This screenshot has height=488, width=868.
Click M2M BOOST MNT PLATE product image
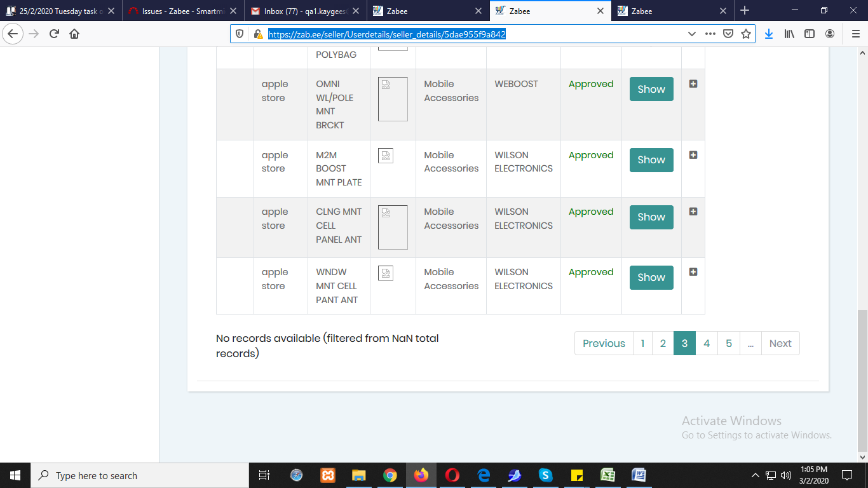(386, 156)
